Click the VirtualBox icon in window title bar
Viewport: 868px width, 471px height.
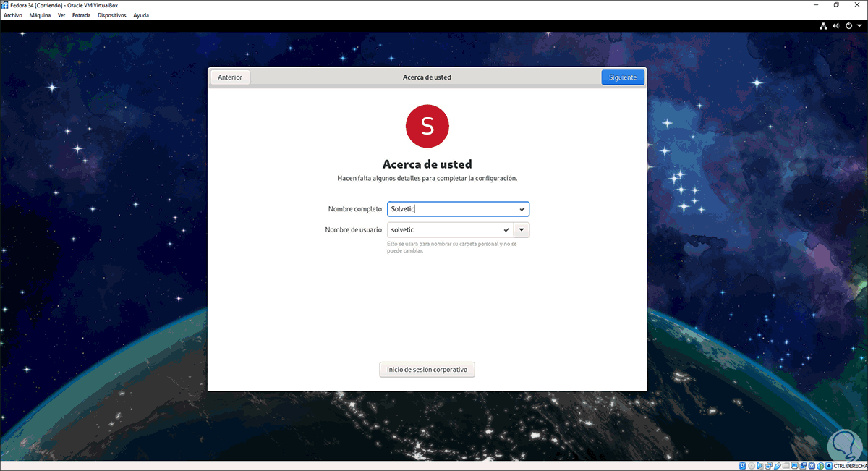pyautogui.click(x=5, y=4)
